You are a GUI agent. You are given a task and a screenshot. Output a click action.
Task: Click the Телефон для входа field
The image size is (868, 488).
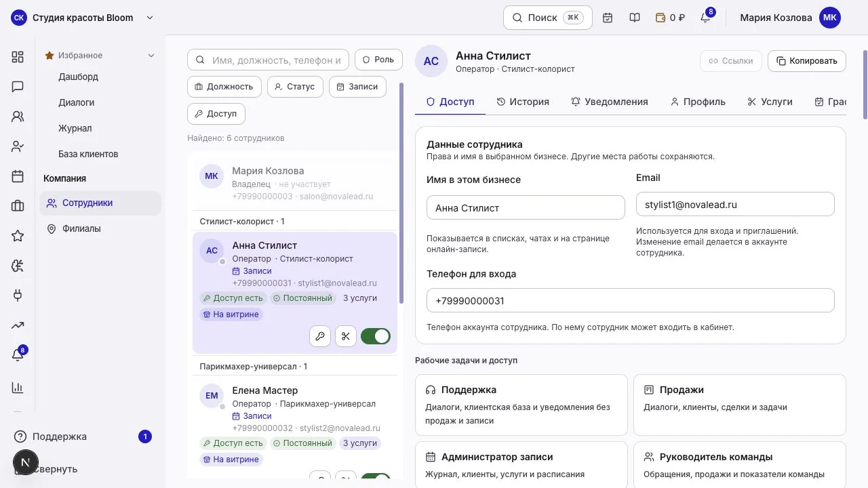click(x=631, y=300)
